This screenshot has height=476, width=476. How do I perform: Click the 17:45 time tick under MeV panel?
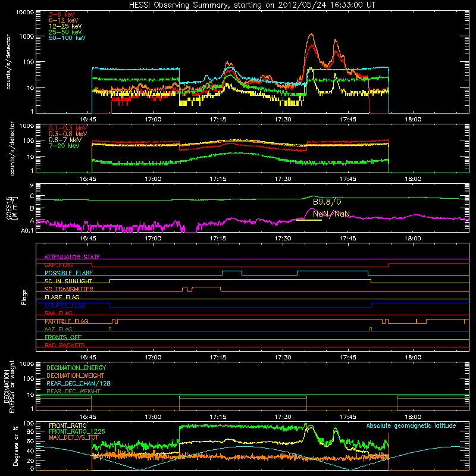(x=348, y=179)
